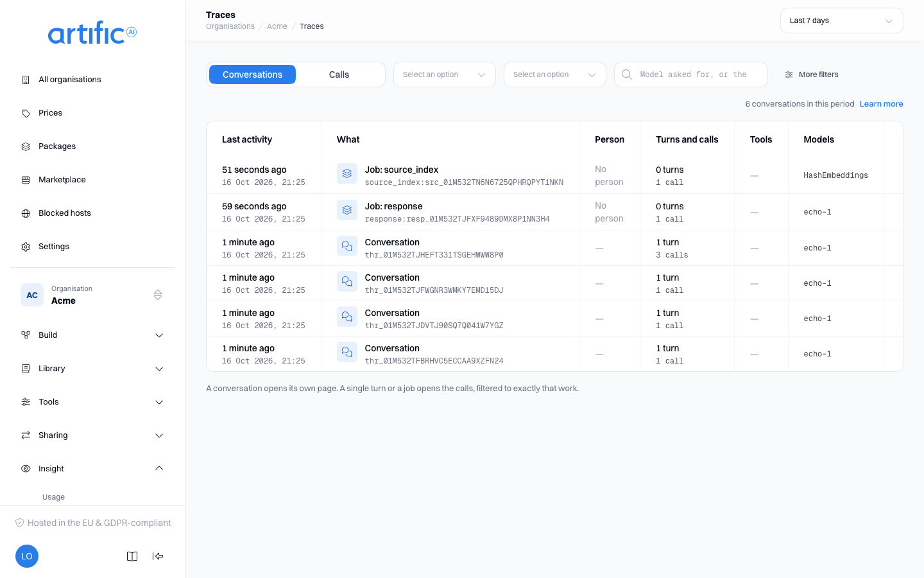Open the Usage submenu item
The height and width of the screenshot is (578, 924).
tap(54, 497)
